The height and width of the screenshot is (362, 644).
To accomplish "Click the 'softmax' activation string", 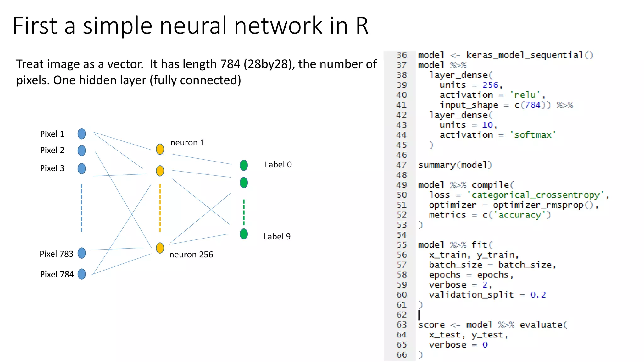I will [x=533, y=135].
